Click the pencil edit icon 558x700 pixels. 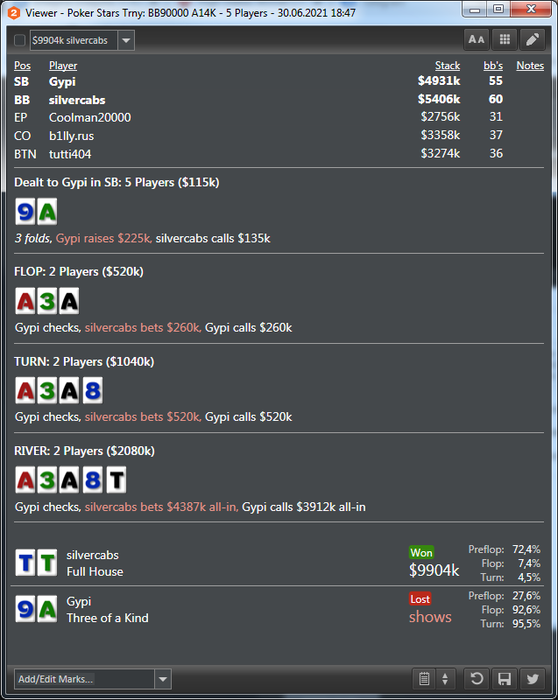coord(532,40)
